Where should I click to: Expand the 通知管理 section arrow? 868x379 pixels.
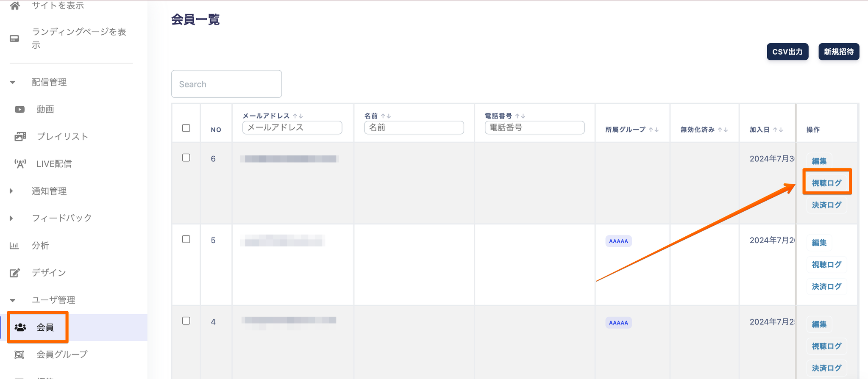11,191
